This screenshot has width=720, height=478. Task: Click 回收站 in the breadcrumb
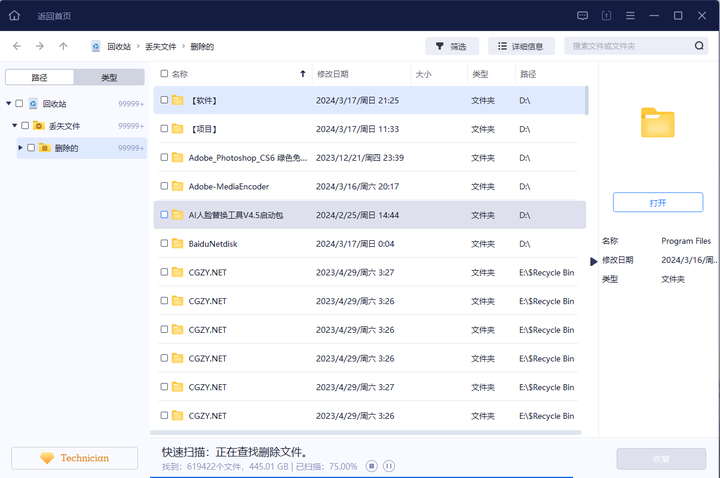(119, 46)
